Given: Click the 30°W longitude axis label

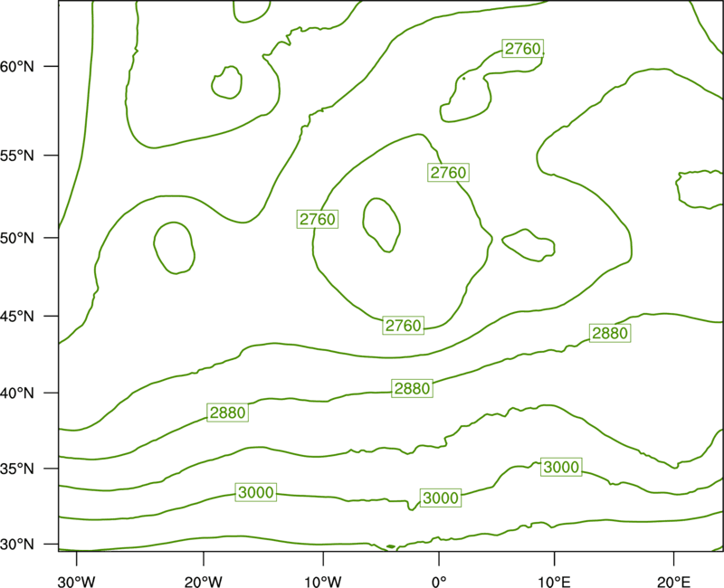Looking at the screenshot, I should coord(77,582).
